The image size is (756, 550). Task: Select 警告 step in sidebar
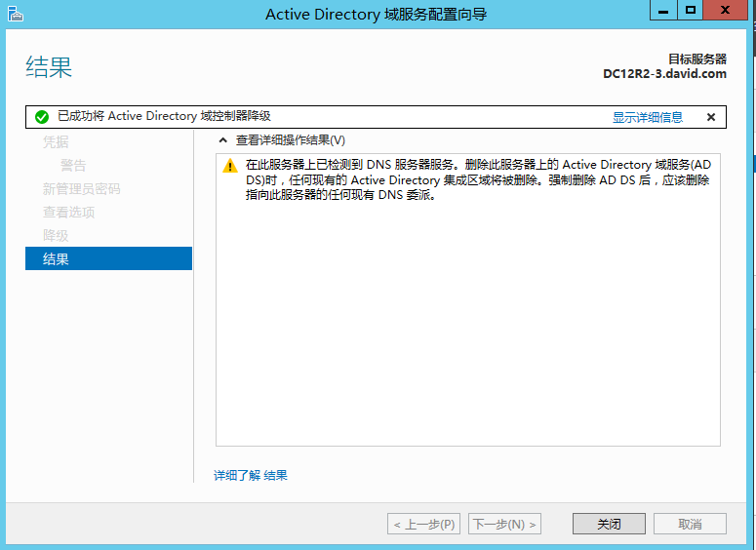(x=73, y=166)
